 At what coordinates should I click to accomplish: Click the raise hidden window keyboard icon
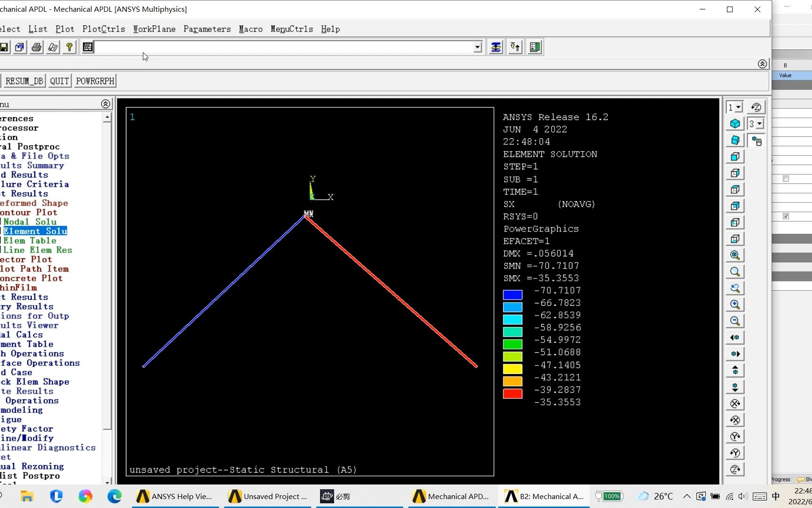88,47
